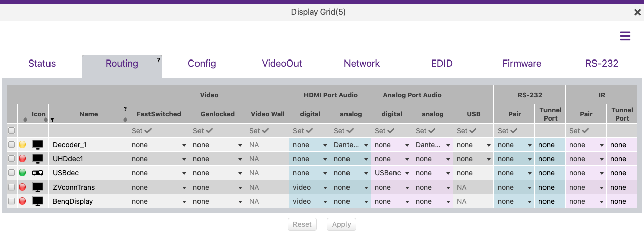Open Genlocked dropdown for UHDdec1
The image size is (644, 239).
pyautogui.click(x=217, y=159)
